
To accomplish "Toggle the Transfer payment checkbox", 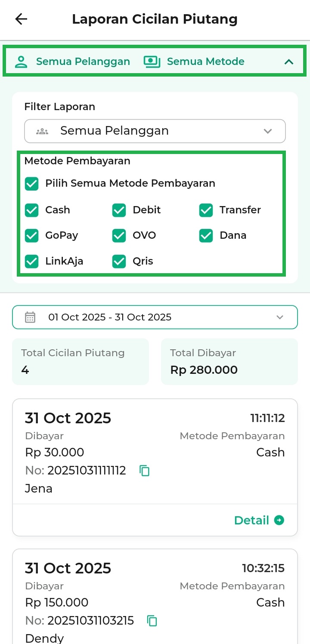I will pyautogui.click(x=206, y=210).
